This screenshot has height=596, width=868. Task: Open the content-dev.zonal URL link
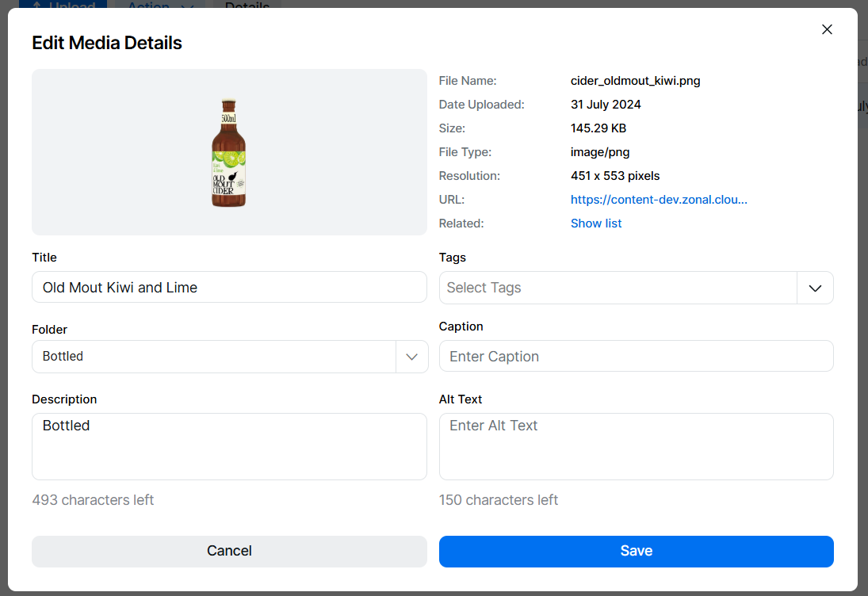[x=659, y=200]
